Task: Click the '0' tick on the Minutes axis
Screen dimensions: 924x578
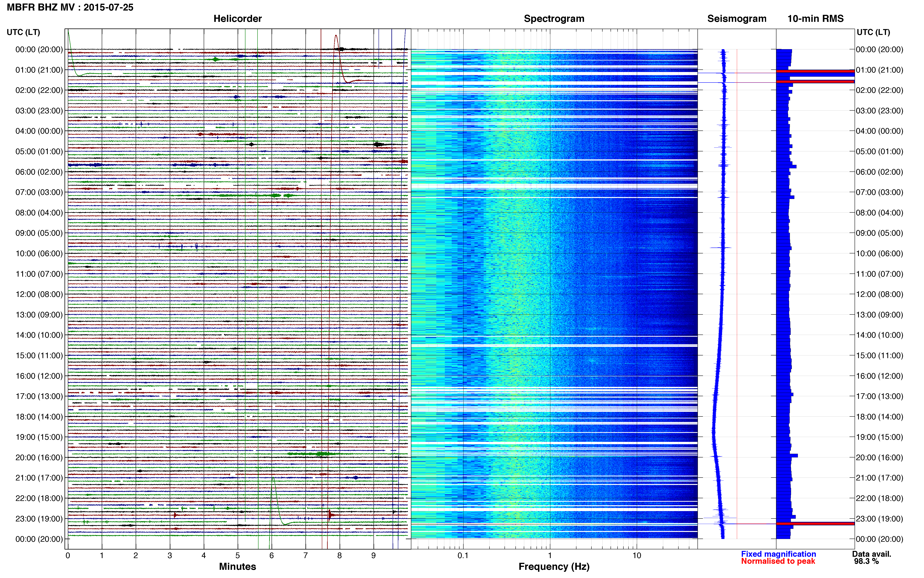Action: pos(68,556)
